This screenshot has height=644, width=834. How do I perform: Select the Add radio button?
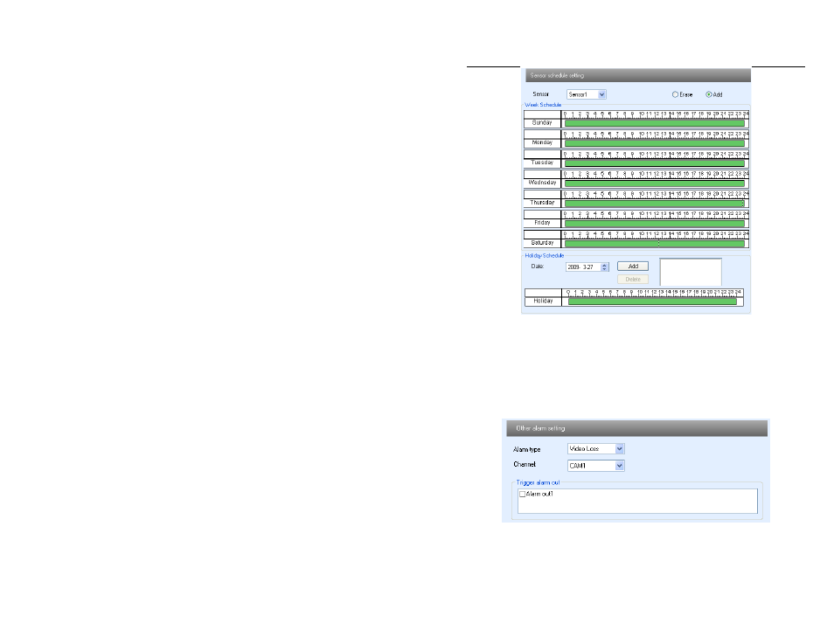[x=708, y=94]
